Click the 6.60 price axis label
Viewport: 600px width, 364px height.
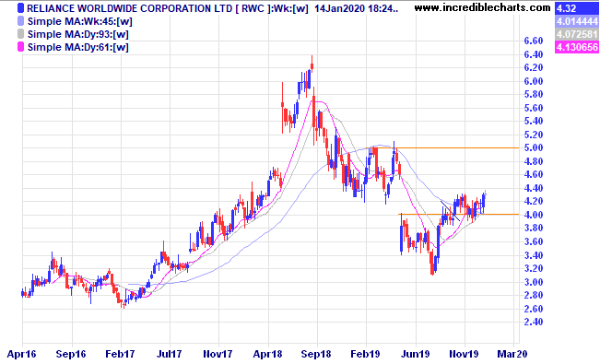(x=533, y=41)
